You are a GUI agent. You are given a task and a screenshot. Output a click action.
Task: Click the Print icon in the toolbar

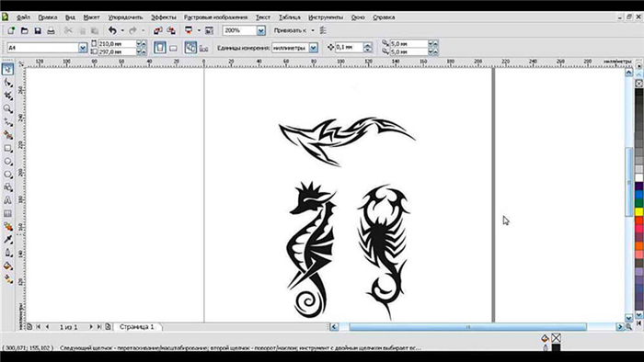[x=51, y=30]
